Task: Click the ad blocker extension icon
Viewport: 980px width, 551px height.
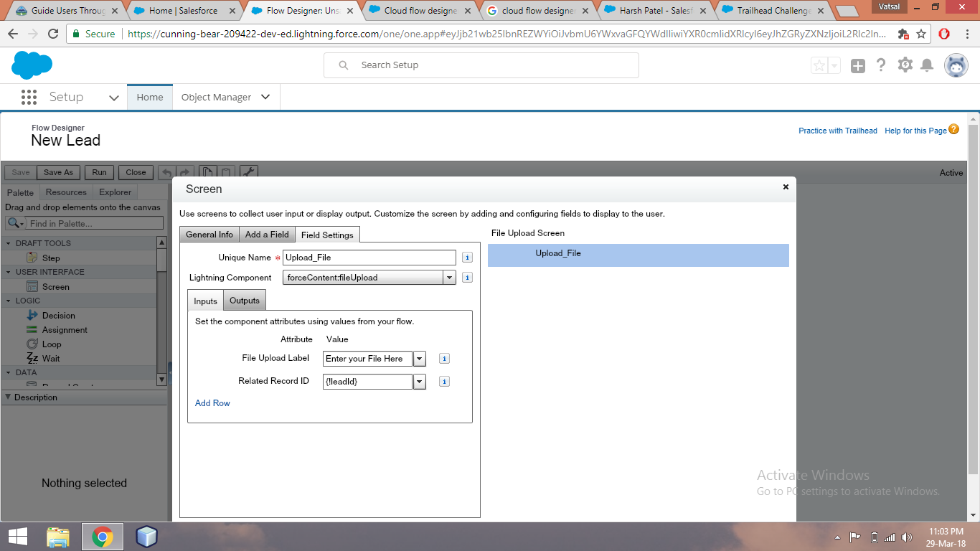Action: [x=903, y=34]
